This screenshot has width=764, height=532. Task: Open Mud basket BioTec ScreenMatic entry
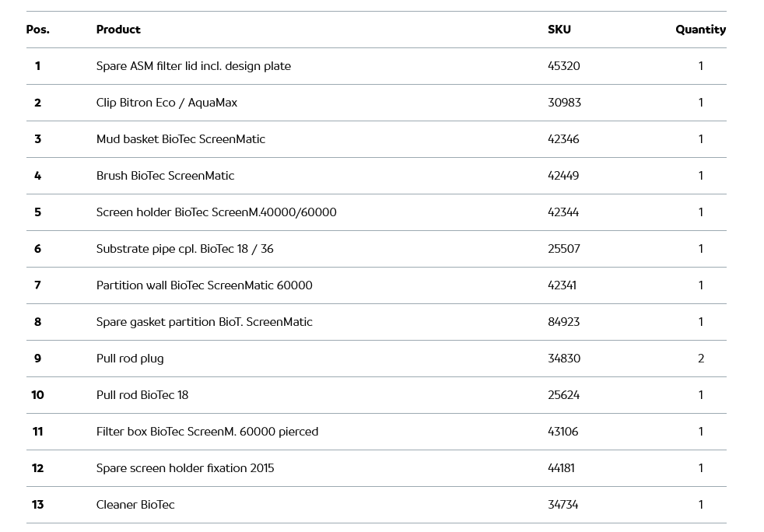pyautogui.click(x=180, y=139)
